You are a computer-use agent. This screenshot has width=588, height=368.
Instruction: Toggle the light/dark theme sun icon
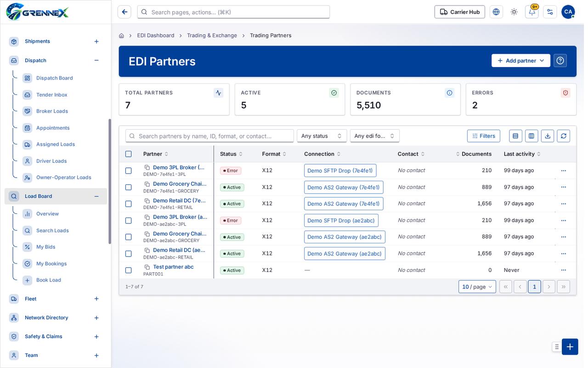pos(514,12)
